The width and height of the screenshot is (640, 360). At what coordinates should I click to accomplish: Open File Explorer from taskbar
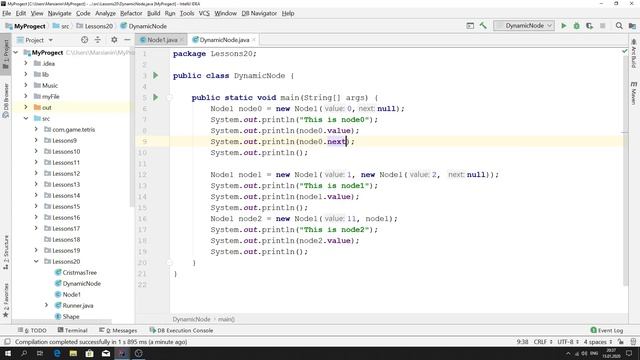click(73, 353)
